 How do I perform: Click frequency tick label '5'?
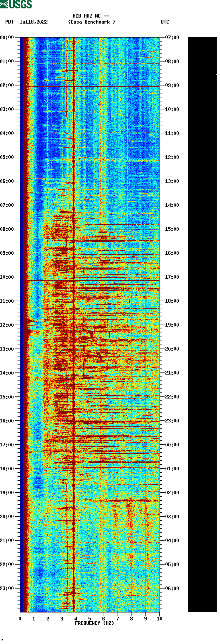coord(90,619)
